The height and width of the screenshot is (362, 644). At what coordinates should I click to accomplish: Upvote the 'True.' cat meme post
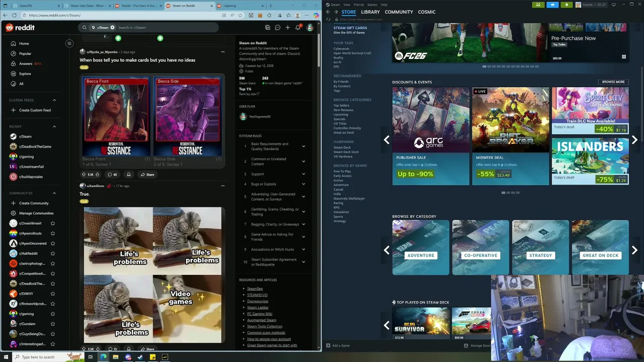click(x=84, y=349)
